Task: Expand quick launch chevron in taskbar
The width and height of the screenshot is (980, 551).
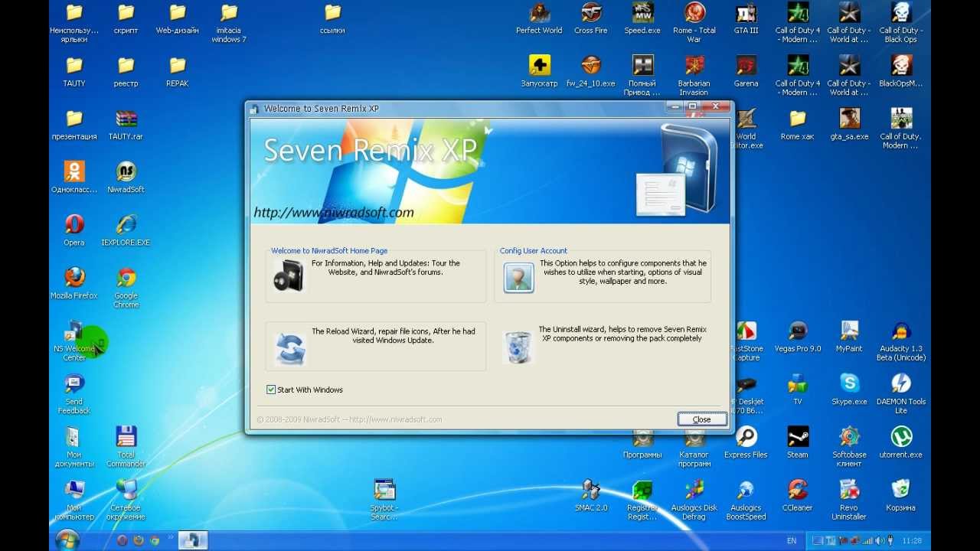Action: [x=171, y=538]
